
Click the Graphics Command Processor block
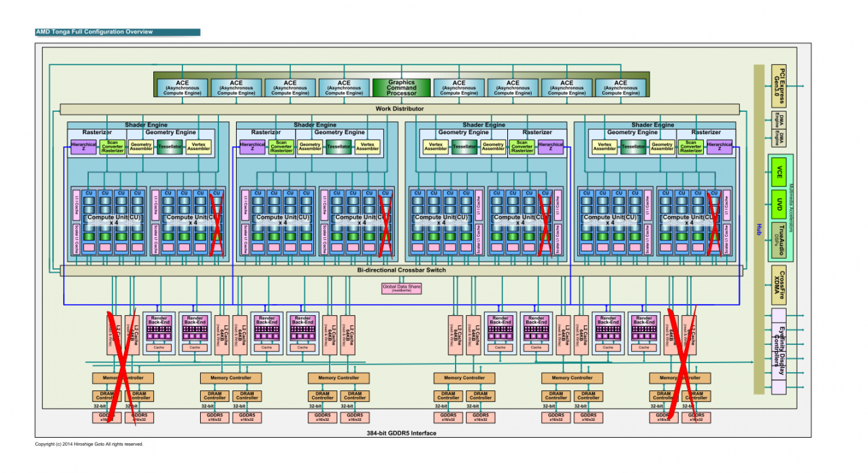click(x=401, y=87)
